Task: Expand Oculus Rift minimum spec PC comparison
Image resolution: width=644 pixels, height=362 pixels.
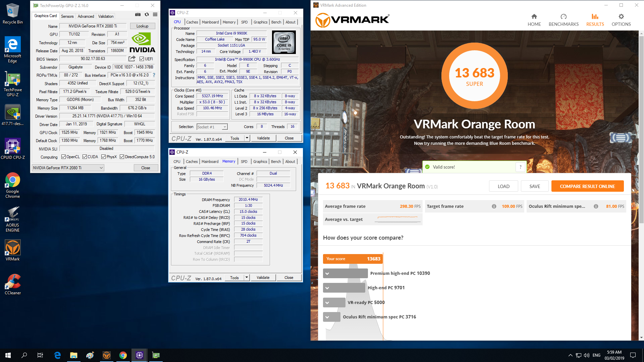Action: (x=327, y=317)
